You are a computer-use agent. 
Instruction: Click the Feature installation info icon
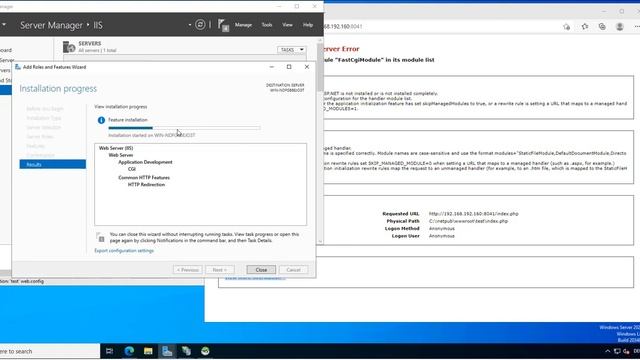(101, 120)
